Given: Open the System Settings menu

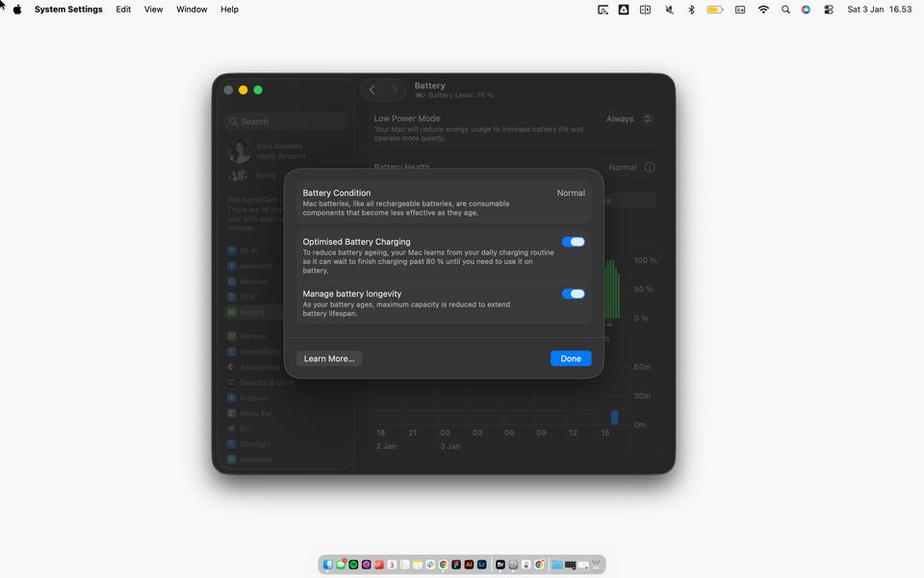Looking at the screenshot, I should 68,10.
